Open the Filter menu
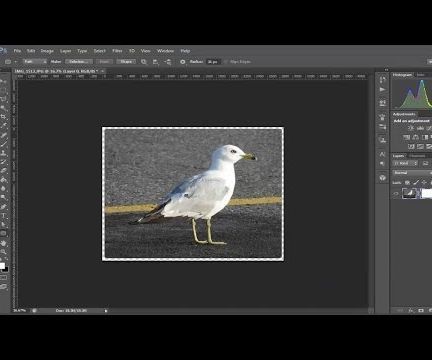This screenshot has height=360, width=432. coord(117,51)
